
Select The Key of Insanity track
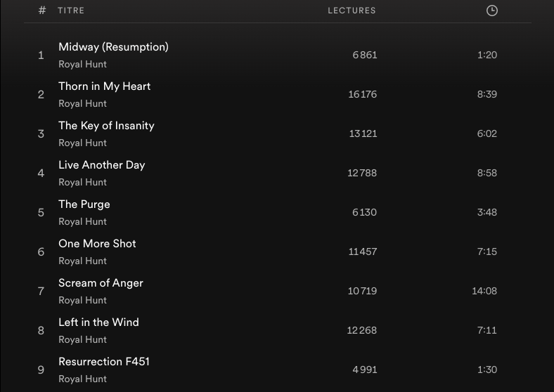(106, 126)
